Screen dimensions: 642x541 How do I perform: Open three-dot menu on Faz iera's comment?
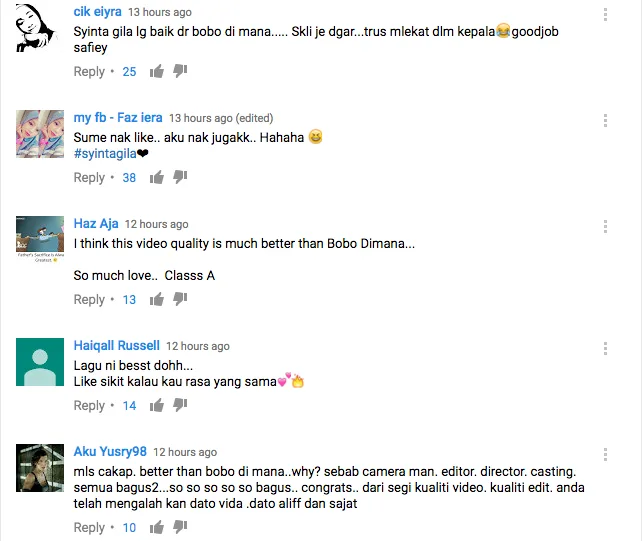(x=605, y=120)
